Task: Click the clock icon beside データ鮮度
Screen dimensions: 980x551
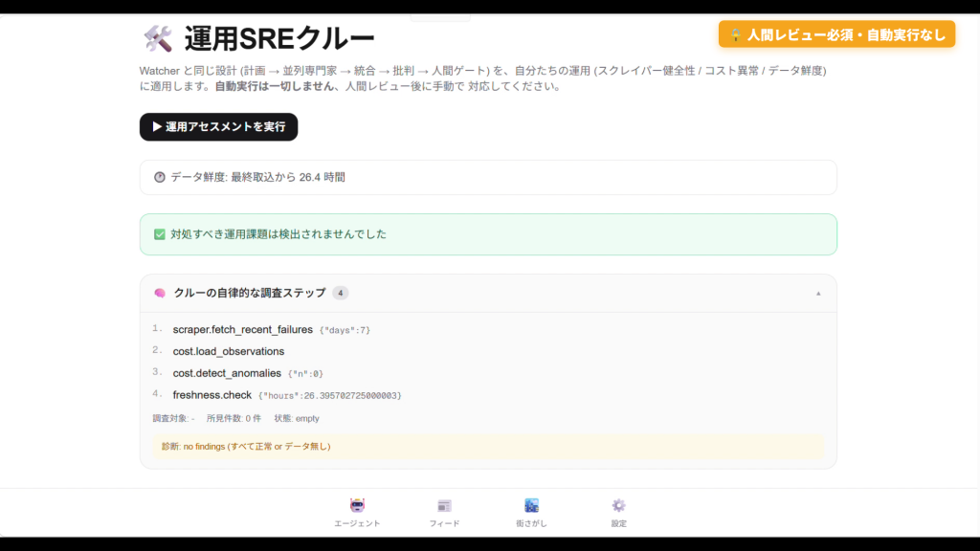Action: (160, 177)
